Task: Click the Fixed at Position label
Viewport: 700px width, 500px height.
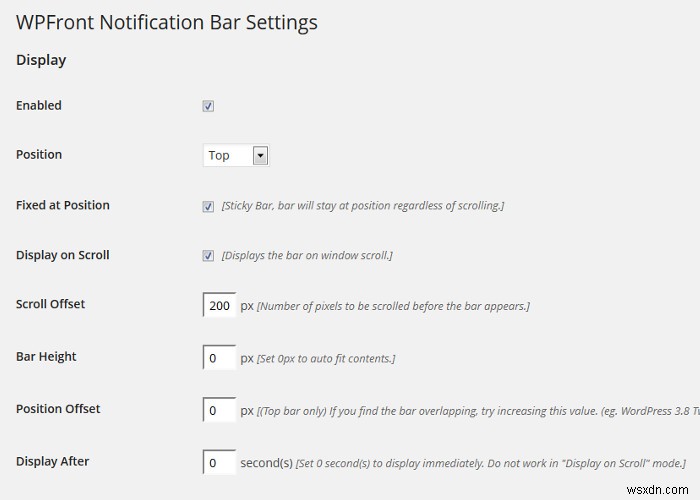Action: point(63,205)
